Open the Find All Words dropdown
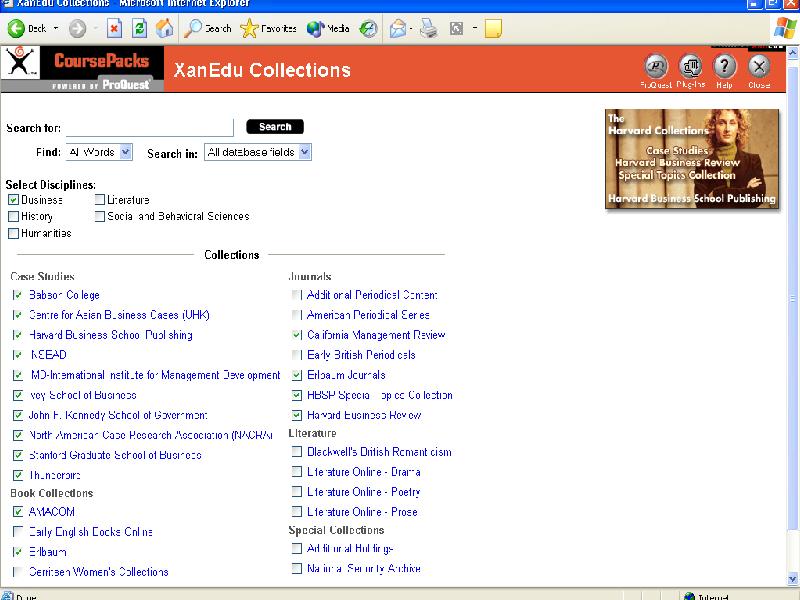The width and height of the screenshot is (800, 600). [99, 152]
